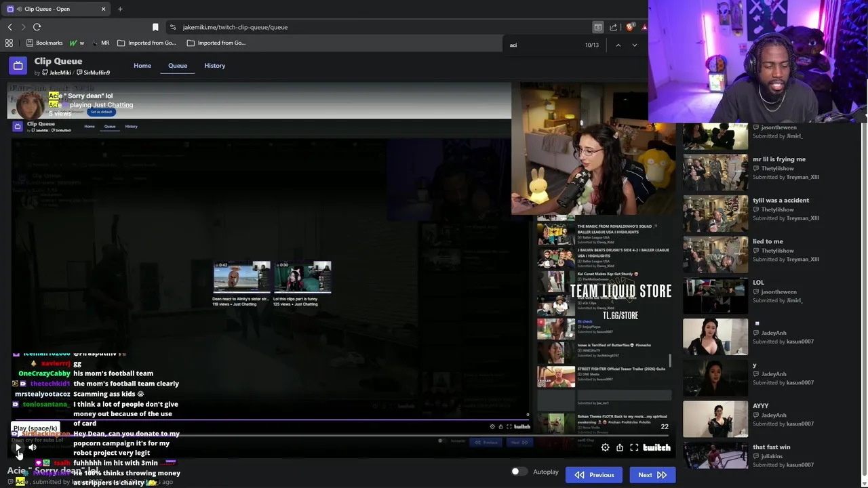Open Twitch logo link in player
This screenshot has width=868, height=488.
pos(656,447)
